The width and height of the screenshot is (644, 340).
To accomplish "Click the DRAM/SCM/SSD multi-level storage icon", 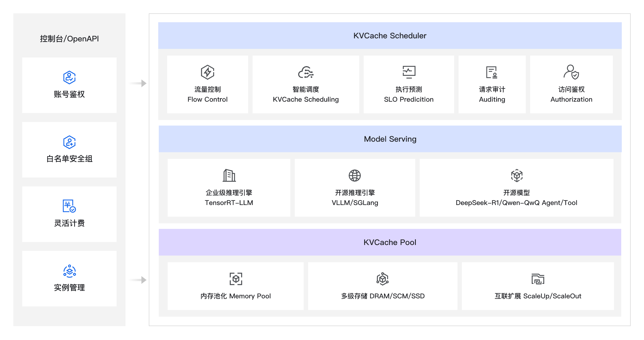I will tap(382, 279).
